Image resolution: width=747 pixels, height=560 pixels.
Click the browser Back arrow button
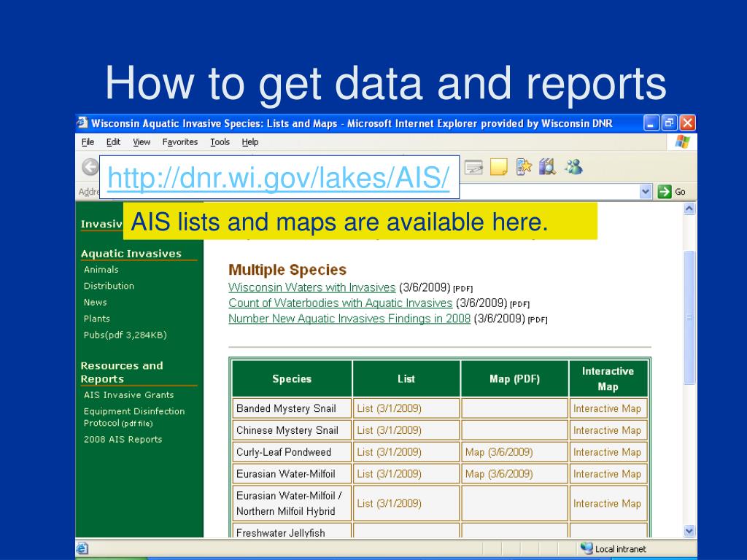[x=90, y=167]
